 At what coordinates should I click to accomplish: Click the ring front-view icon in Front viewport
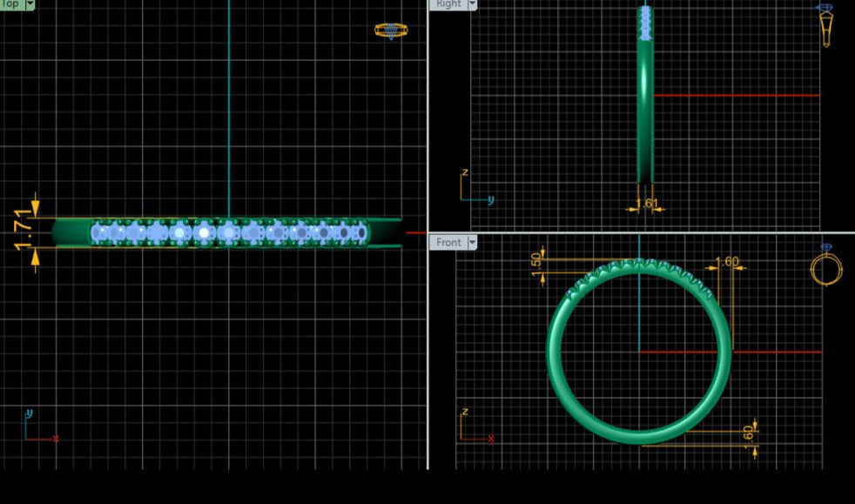pos(825,268)
